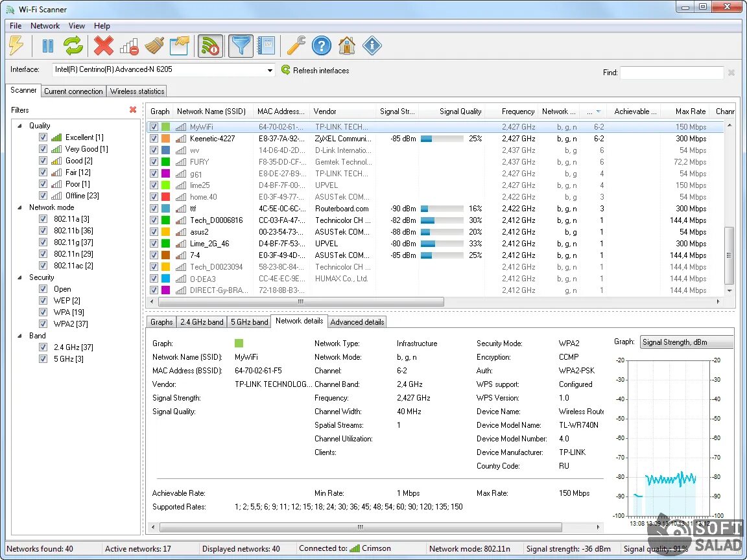Click the Poor quality signal icon
The width and height of the screenshot is (747, 560).
pyautogui.click(x=56, y=184)
